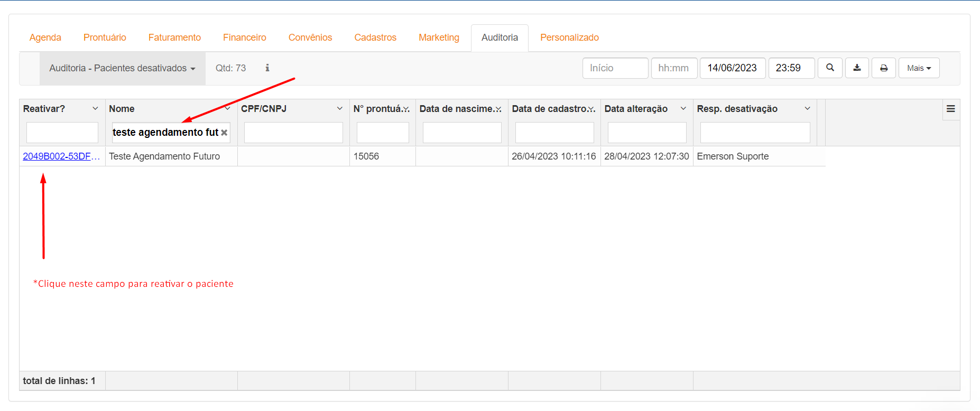
Task: Click the Qtd: 73 count label
Action: pos(231,68)
